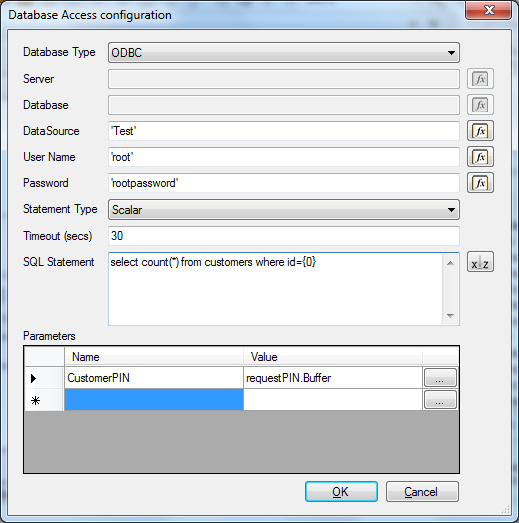Screen dimensions: 519x523
Task: Click the Password field containing 'rootpassword'
Action: (284, 183)
